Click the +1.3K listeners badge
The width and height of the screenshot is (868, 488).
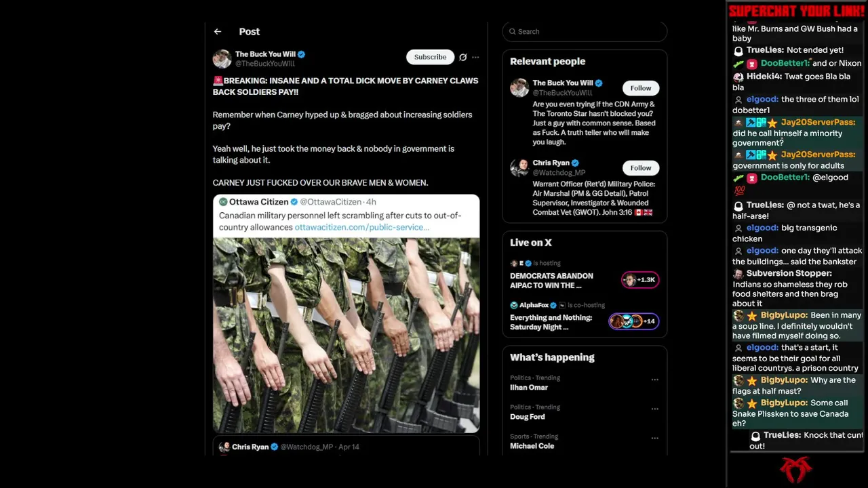tap(640, 279)
